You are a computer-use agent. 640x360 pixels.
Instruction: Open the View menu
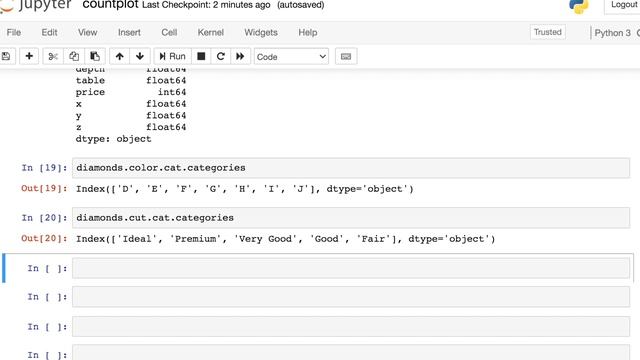pyautogui.click(x=87, y=32)
